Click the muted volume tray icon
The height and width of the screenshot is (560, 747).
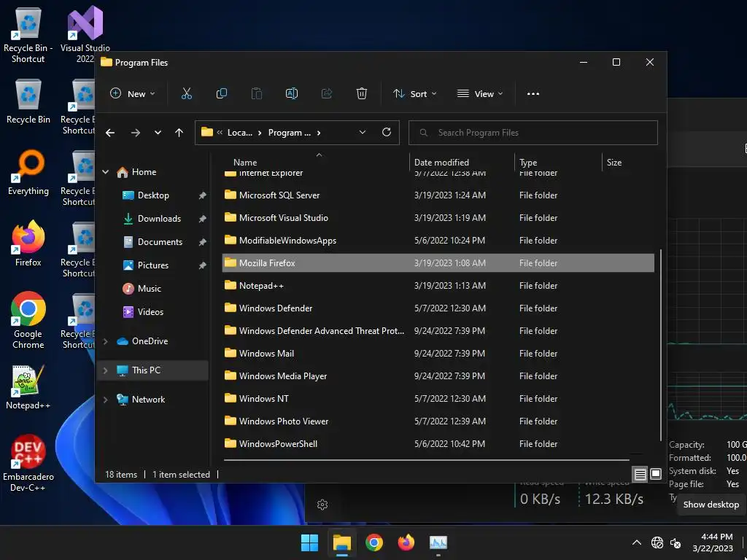[x=676, y=542]
